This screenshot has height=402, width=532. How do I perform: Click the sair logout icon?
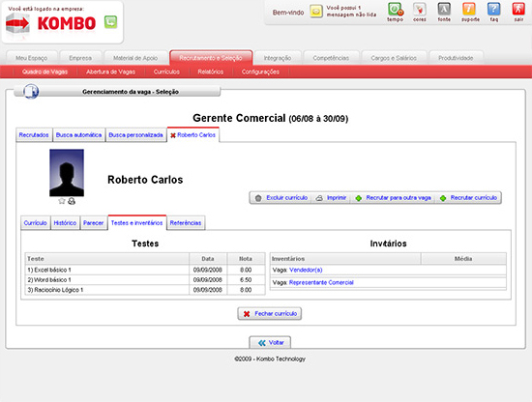pos(518,9)
